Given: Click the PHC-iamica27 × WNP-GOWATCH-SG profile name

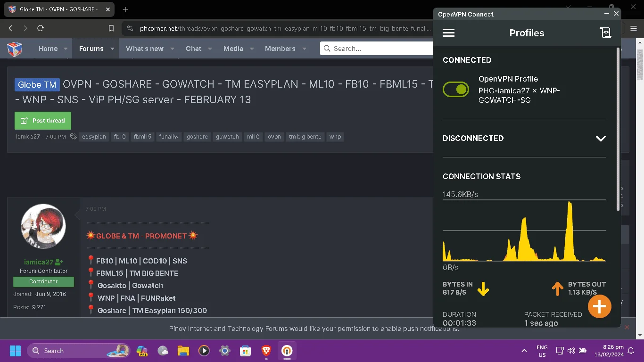Looking at the screenshot, I should point(519,95).
